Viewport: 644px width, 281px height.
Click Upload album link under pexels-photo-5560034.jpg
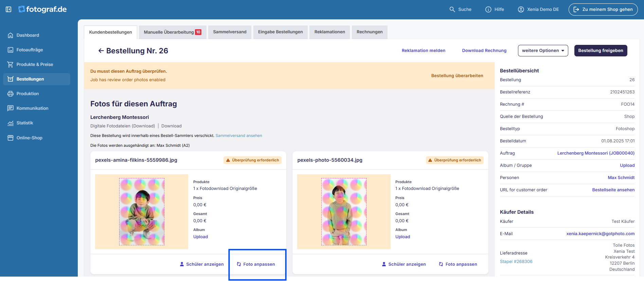402,237
